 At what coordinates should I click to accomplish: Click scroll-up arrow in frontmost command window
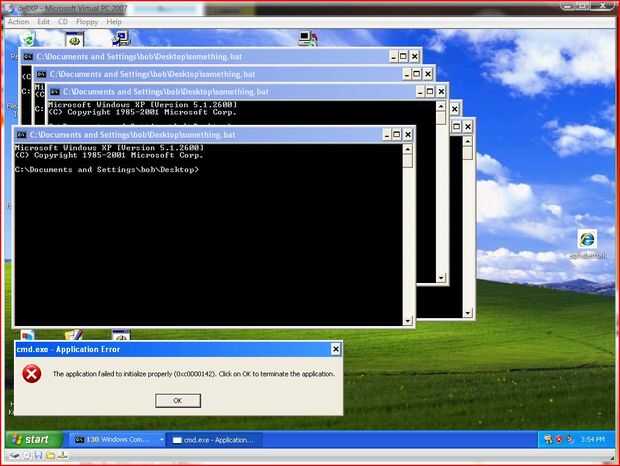coord(407,149)
